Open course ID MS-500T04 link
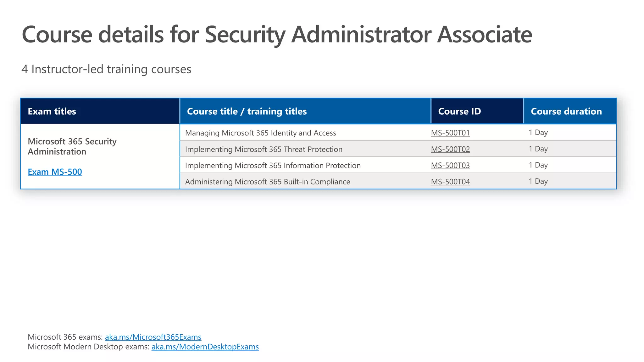The width and height of the screenshot is (644, 362). click(x=450, y=182)
